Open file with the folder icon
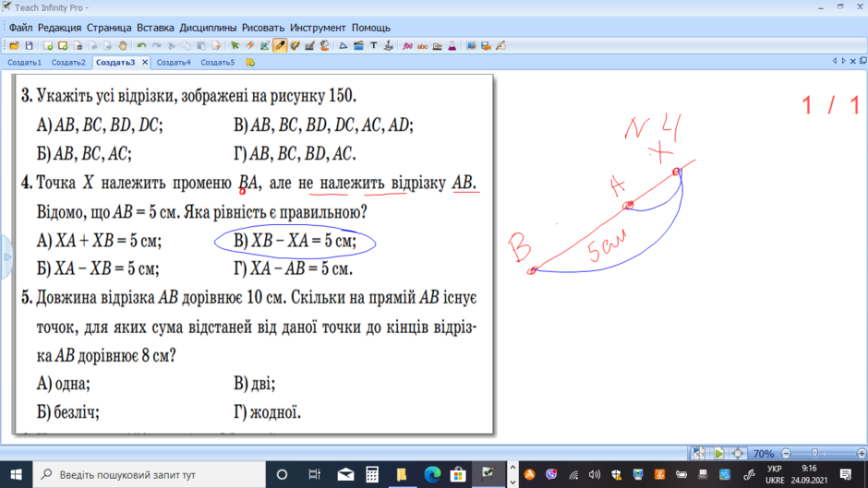Image resolution: width=868 pixels, height=488 pixels. pos(15,46)
